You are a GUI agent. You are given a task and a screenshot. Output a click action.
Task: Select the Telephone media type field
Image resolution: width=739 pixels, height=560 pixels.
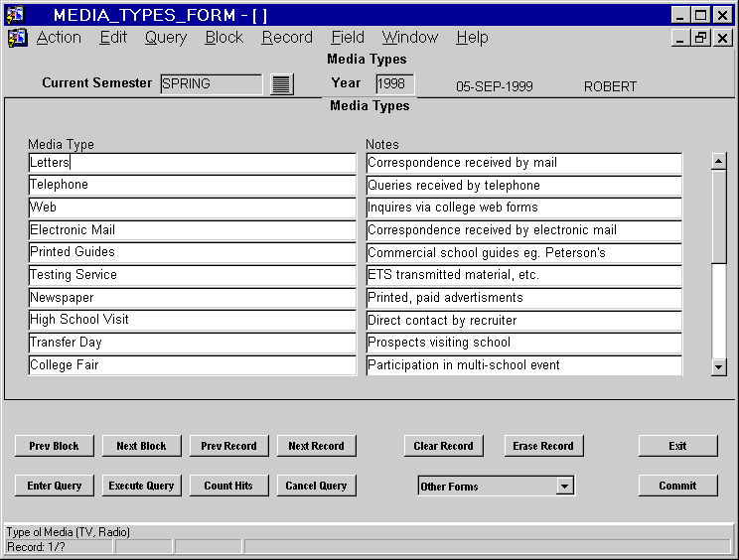(193, 185)
